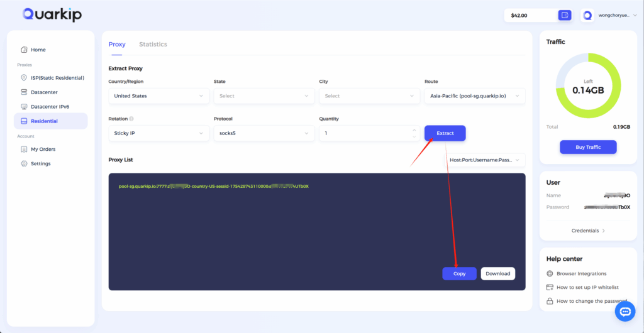Viewport: 644px width, 333px height.
Task: Click the Datacenter server icon
Action: click(24, 92)
